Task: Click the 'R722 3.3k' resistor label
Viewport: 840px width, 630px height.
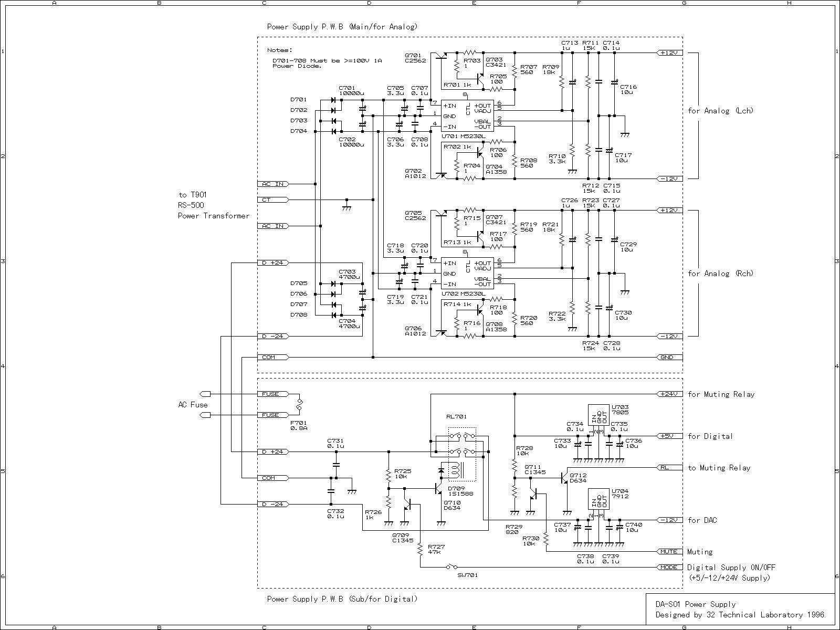Action: (x=558, y=316)
